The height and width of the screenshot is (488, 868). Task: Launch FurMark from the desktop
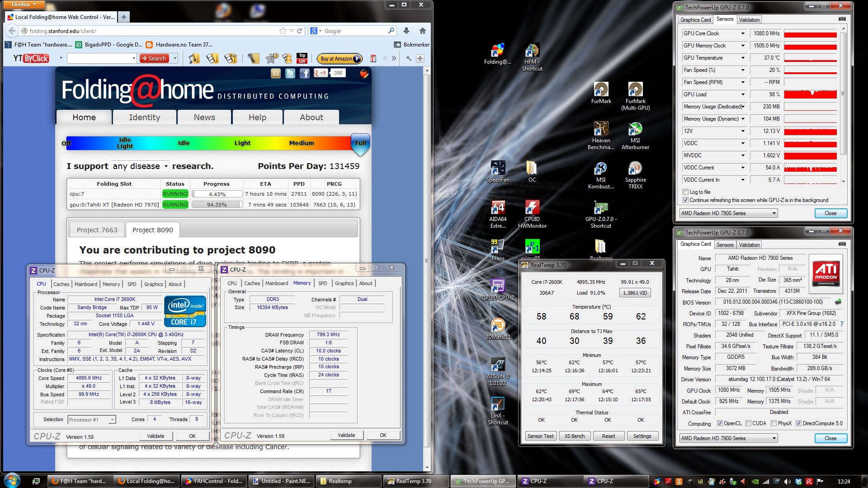click(x=601, y=94)
